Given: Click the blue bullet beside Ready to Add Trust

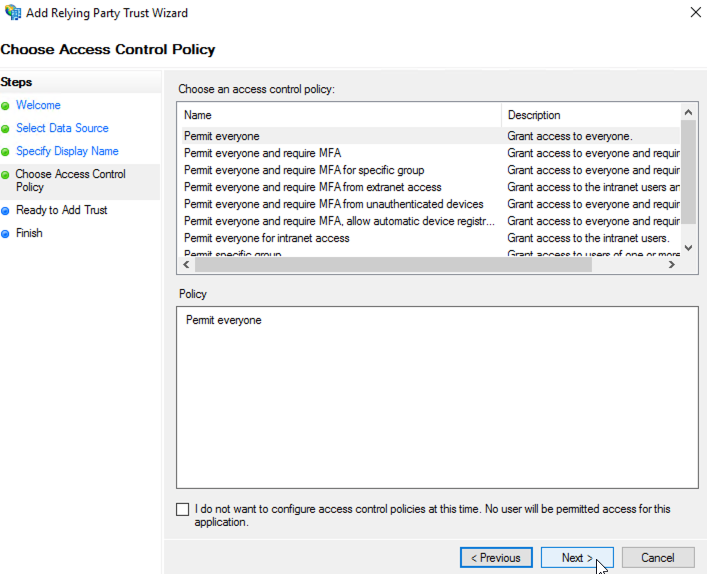Looking at the screenshot, I should pos(6,211).
